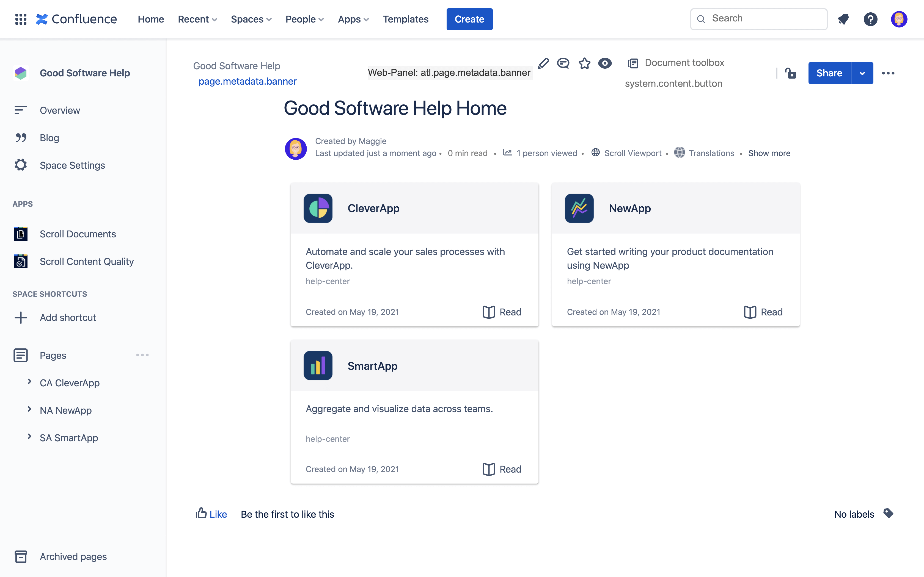This screenshot has height=577, width=924.
Task: Expand the NA NewApp tree item
Action: pos(29,409)
